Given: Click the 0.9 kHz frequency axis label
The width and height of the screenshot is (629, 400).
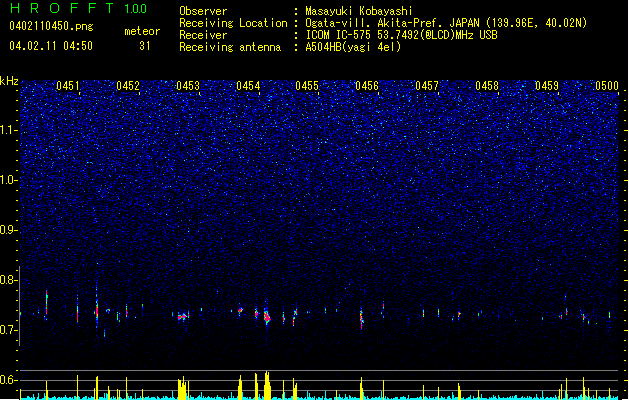Looking at the screenshot, I should pyautogui.click(x=8, y=230).
